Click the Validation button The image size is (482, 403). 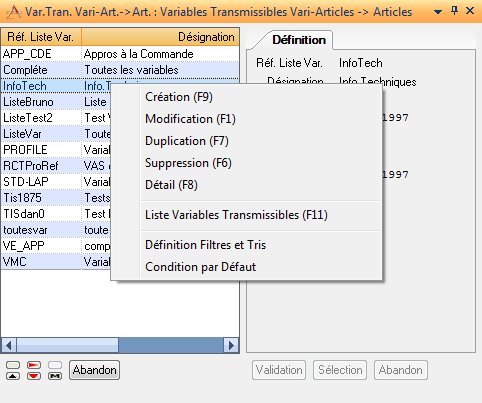click(279, 370)
